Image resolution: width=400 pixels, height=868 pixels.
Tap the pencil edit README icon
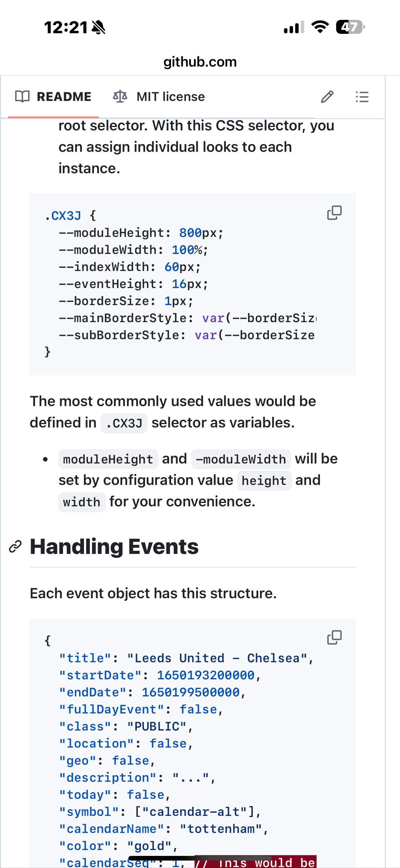coord(327,97)
